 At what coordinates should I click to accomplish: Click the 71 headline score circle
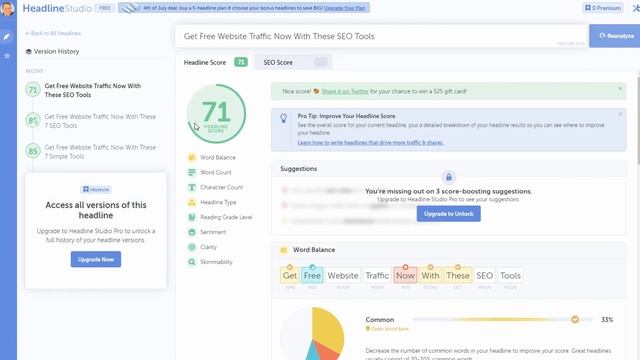click(216, 114)
